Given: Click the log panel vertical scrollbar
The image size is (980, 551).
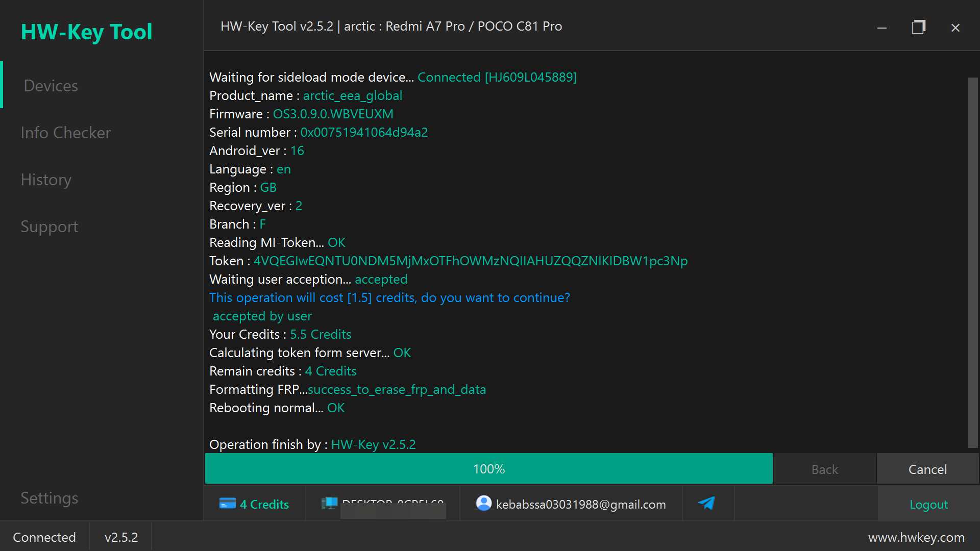Looking at the screenshot, I should tap(972, 263).
